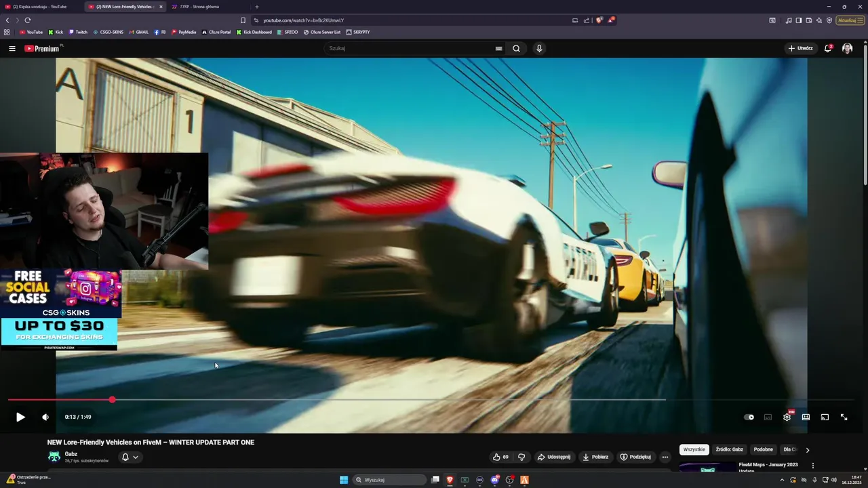This screenshot has height=488, width=868.
Task: Select the Źródło: Gabz filter chip
Action: 730,449
